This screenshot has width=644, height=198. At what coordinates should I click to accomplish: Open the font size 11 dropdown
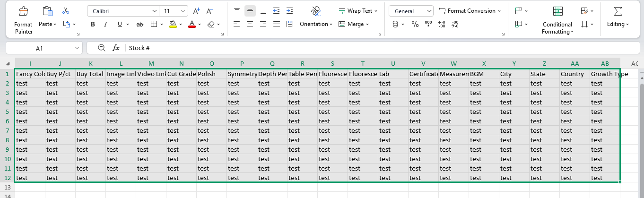coord(183,11)
